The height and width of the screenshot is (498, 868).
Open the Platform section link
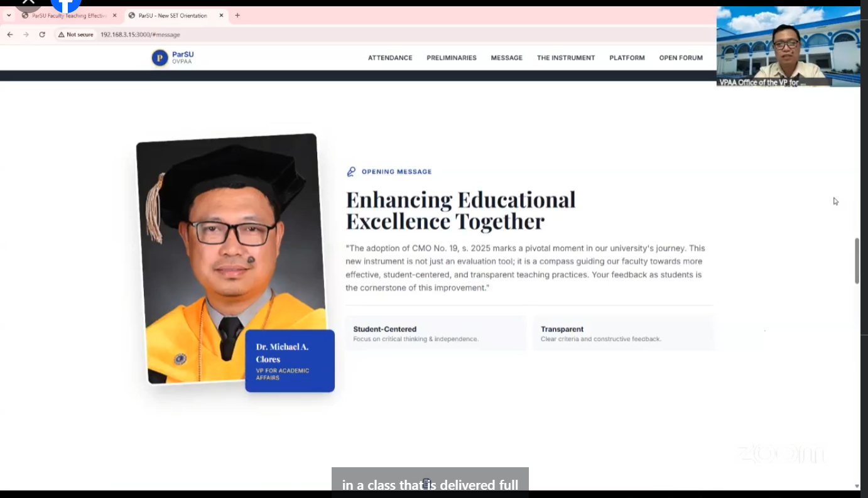tap(627, 58)
